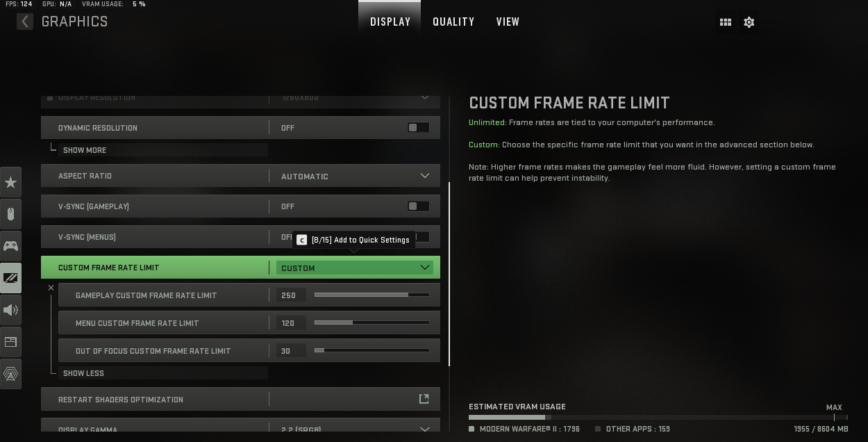Switch to the Quality tab
868x442 pixels.
point(453,22)
